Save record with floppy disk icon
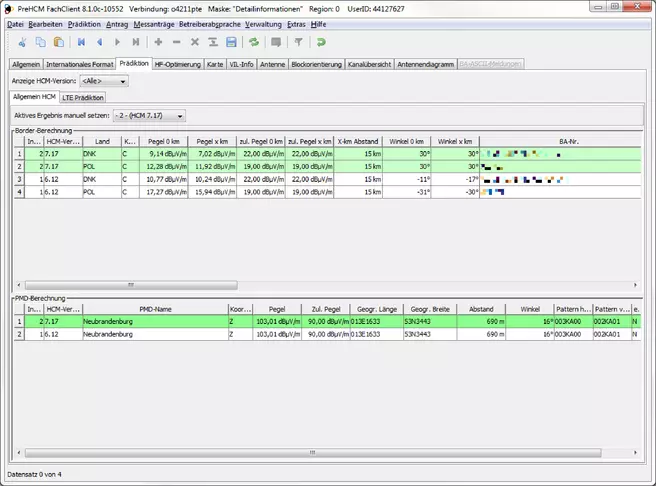Image resolution: width=656 pixels, height=486 pixels. 231,42
